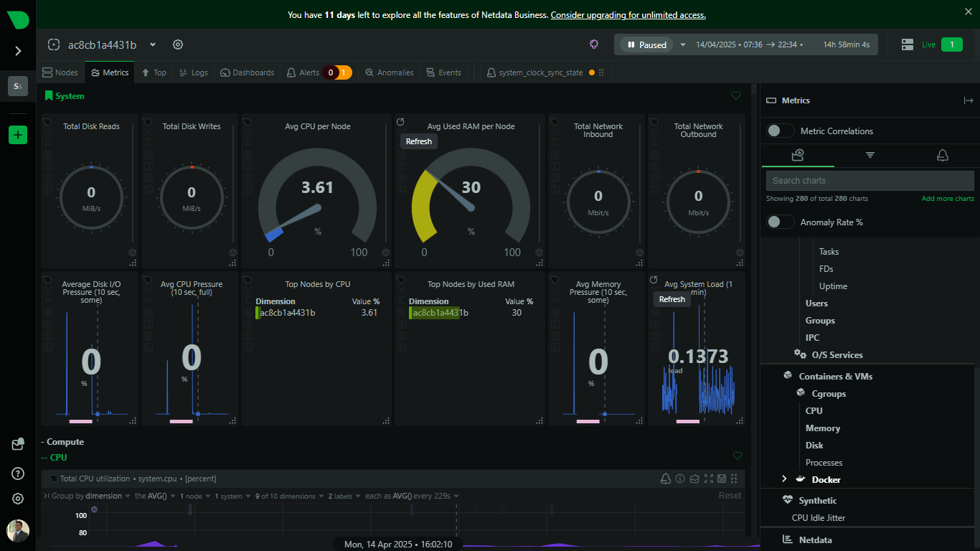Open the AVG() aggregation dropdown
Image resolution: width=980 pixels, height=551 pixels.
156,496
